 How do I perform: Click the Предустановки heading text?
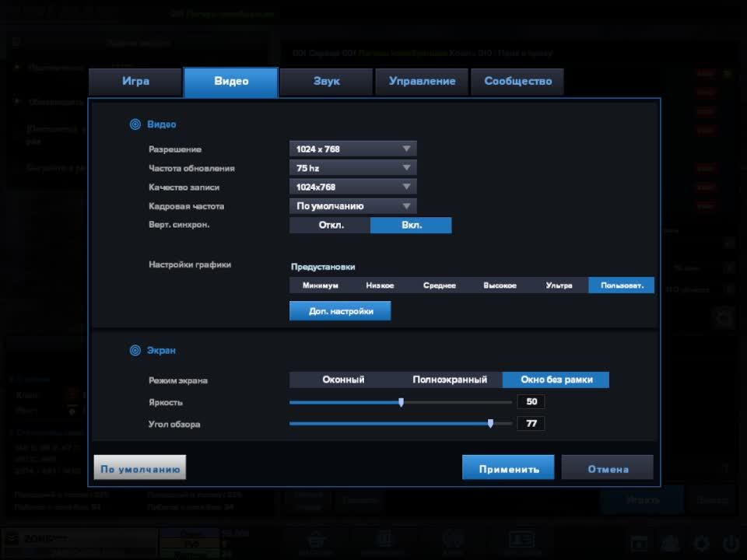click(323, 267)
